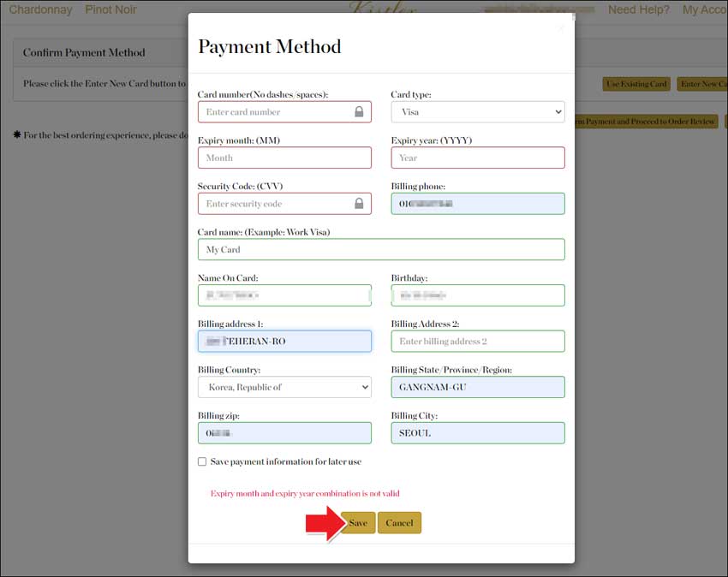This screenshot has height=577, width=728.
Task: Click the Need Help? link in header
Action: point(638,9)
